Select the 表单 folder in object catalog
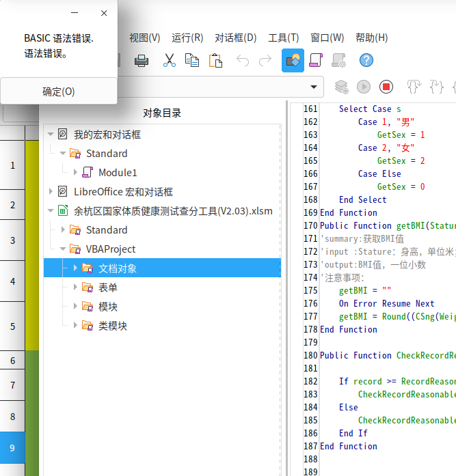This screenshot has width=456, height=476. [x=108, y=288]
